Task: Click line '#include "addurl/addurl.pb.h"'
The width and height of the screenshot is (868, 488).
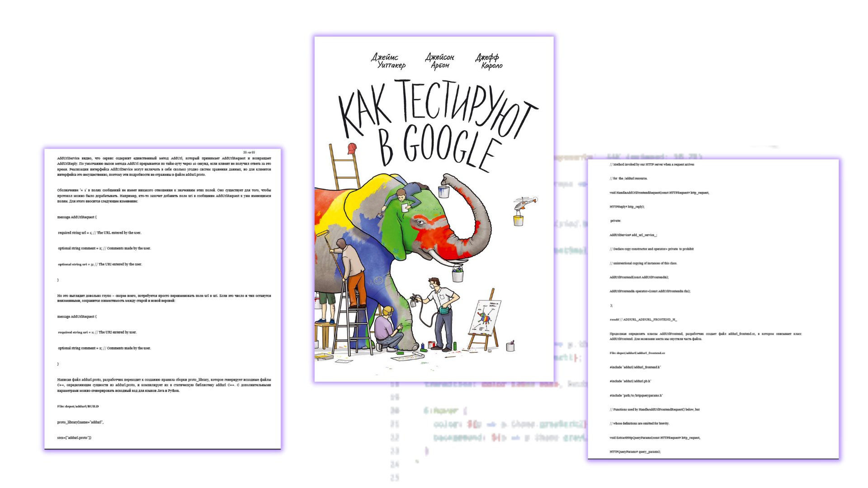Action: 630,381
